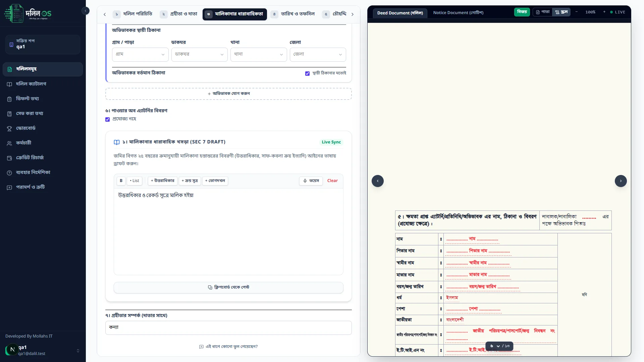Screen dimensions: 644x362
Task: Toggle প্রযোজ্য নহে checkbox
Action: pyautogui.click(x=107, y=119)
